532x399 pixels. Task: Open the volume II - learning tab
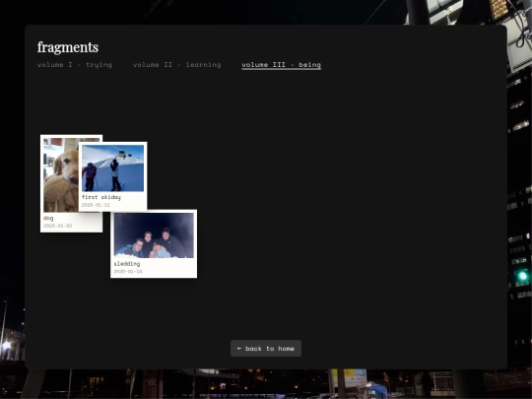tap(176, 64)
